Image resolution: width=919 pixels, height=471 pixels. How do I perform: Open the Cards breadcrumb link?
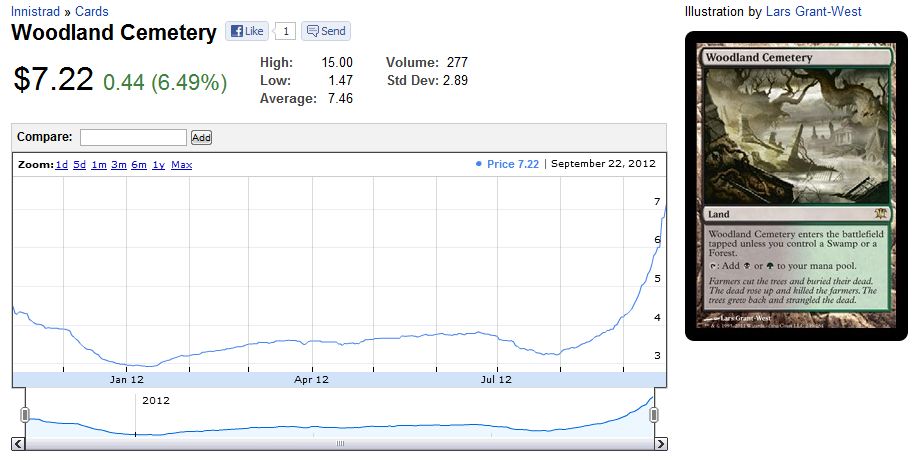92,12
